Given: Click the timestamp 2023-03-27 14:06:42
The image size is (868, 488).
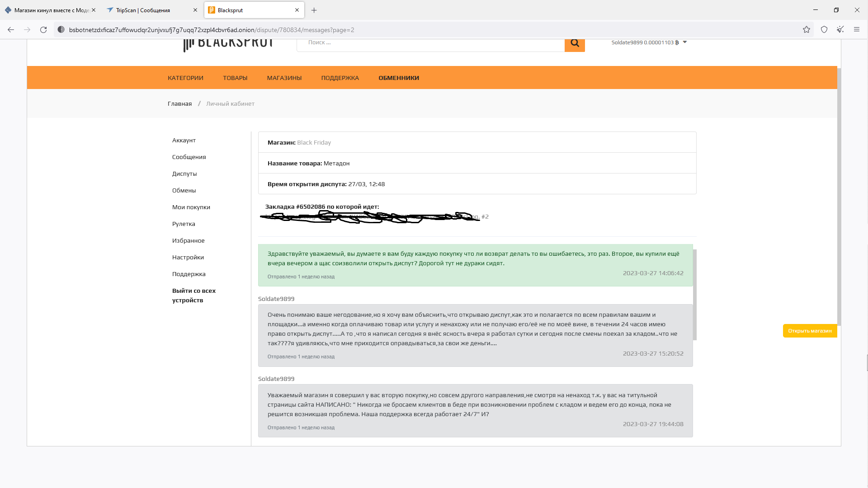Looking at the screenshot, I should [x=653, y=273].
